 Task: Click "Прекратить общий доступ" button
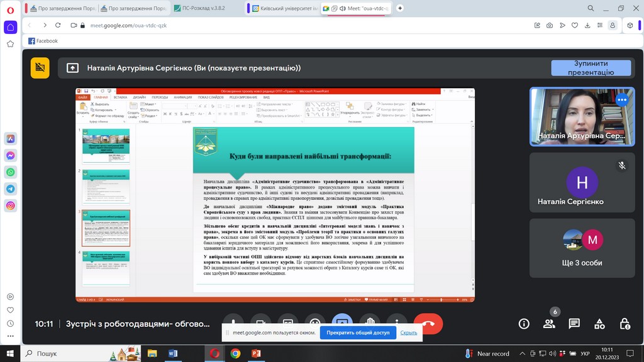pyautogui.click(x=358, y=332)
